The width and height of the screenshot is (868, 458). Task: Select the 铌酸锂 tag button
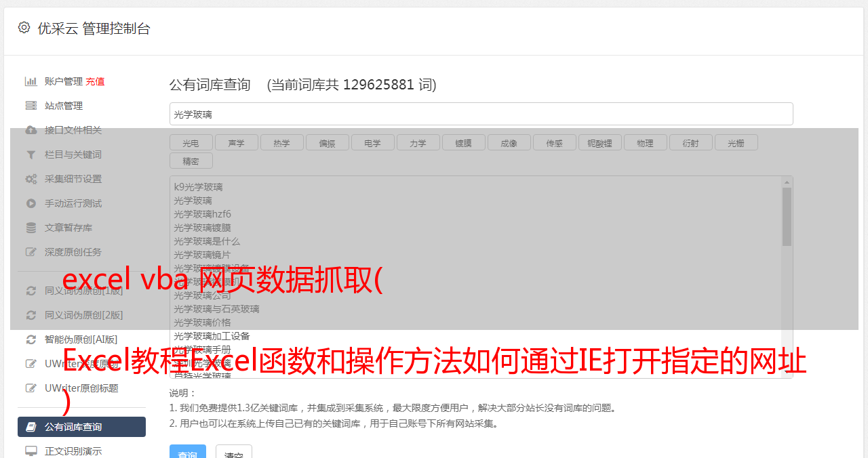599,142
